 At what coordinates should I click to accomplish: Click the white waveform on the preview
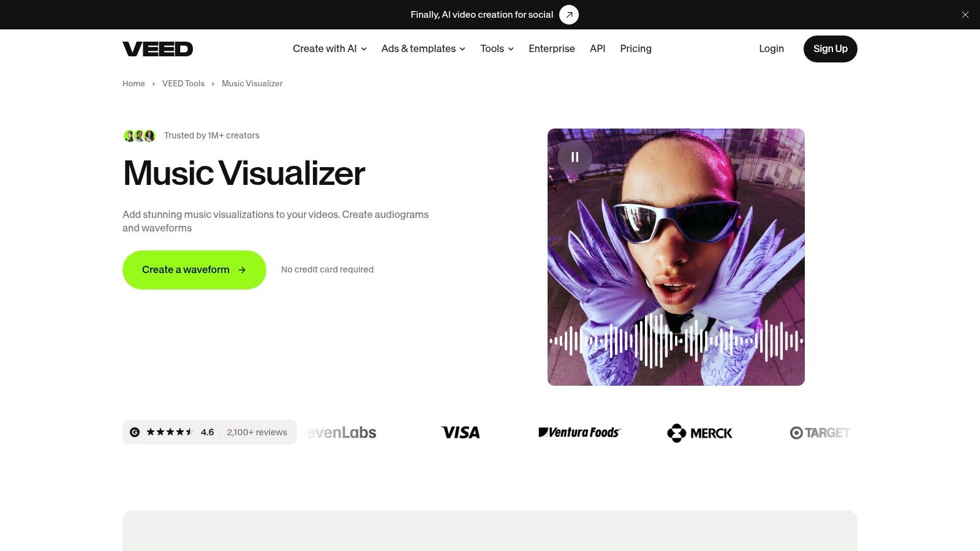coord(676,340)
